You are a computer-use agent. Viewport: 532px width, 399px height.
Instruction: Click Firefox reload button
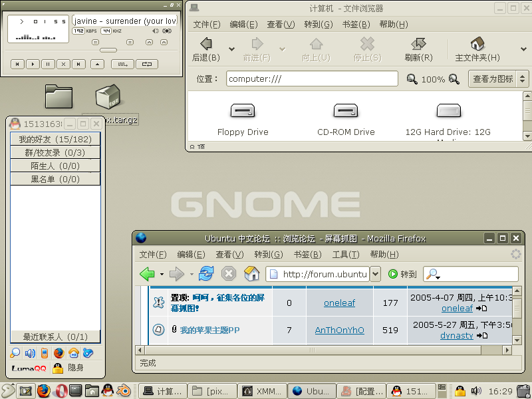(x=206, y=273)
